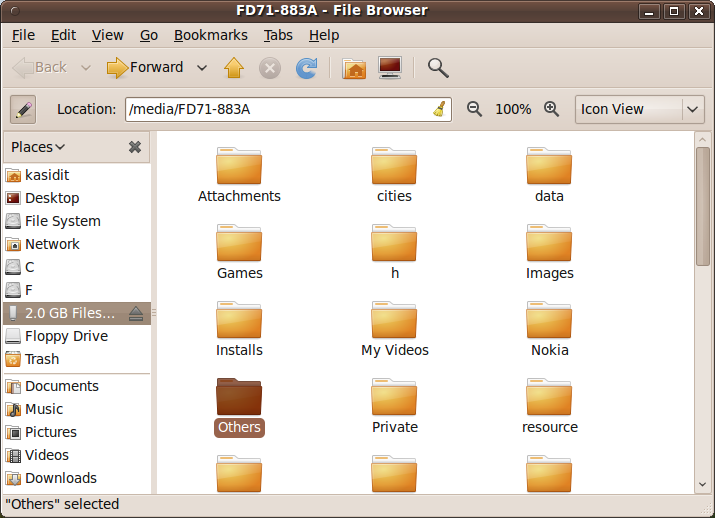Click the Forward navigation button
Image resolution: width=715 pixels, height=518 pixels.
[x=145, y=68]
